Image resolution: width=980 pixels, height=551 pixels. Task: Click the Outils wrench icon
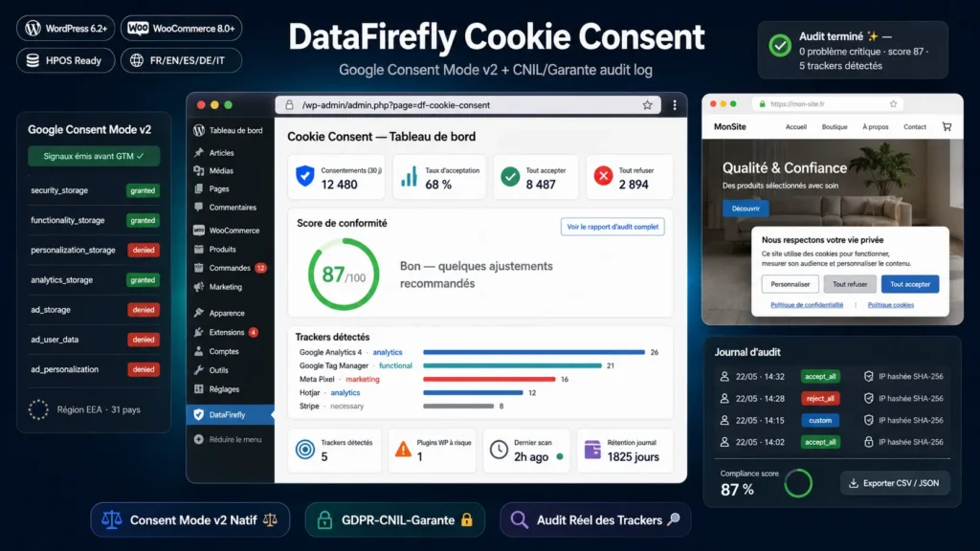pos(199,370)
